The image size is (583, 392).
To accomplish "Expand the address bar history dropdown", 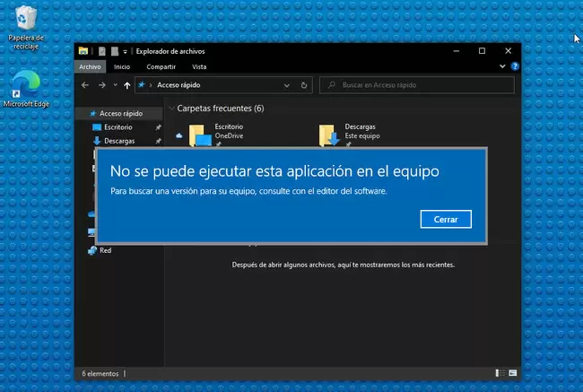I will pyautogui.click(x=287, y=85).
